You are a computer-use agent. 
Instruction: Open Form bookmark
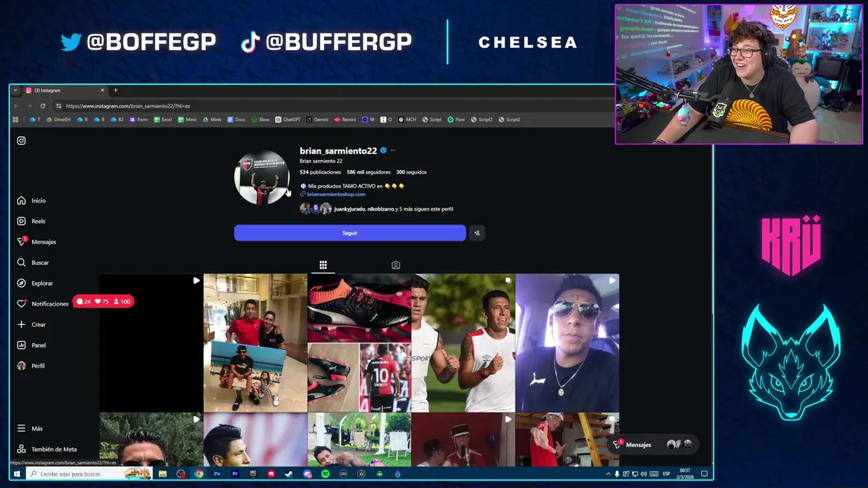click(x=139, y=119)
